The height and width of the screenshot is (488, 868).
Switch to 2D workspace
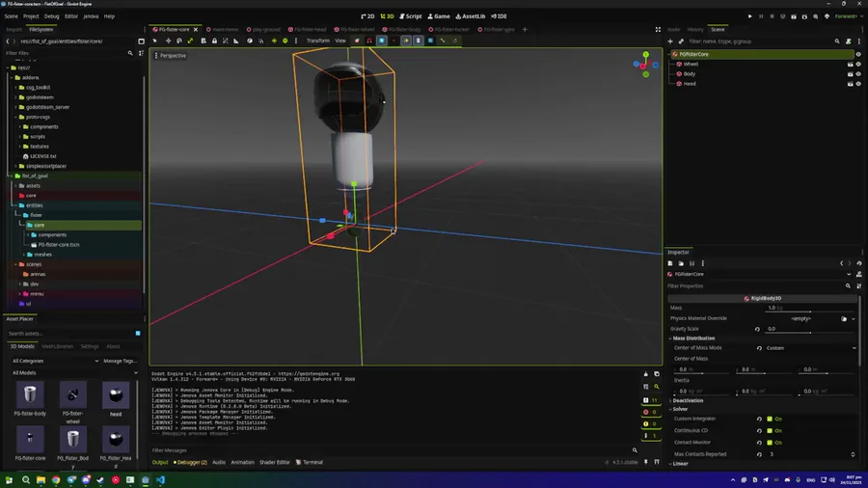click(368, 16)
